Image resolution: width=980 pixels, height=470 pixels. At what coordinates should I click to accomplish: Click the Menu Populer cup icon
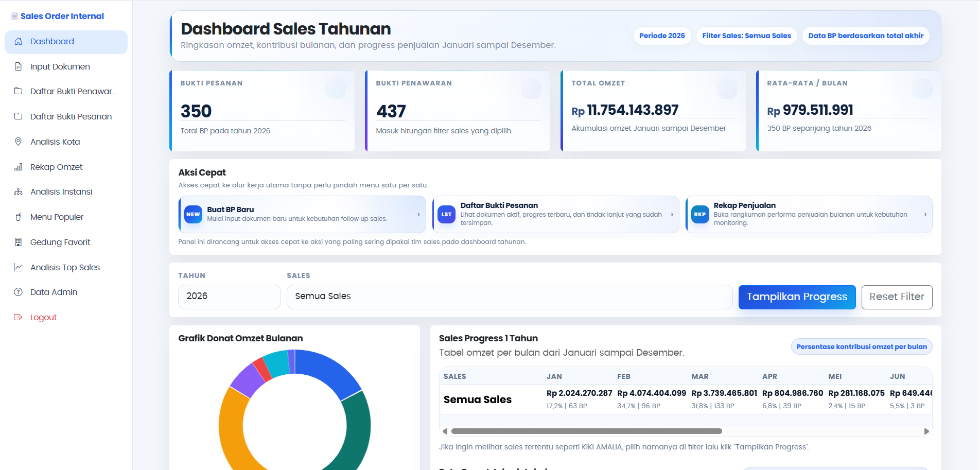tap(19, 217)
